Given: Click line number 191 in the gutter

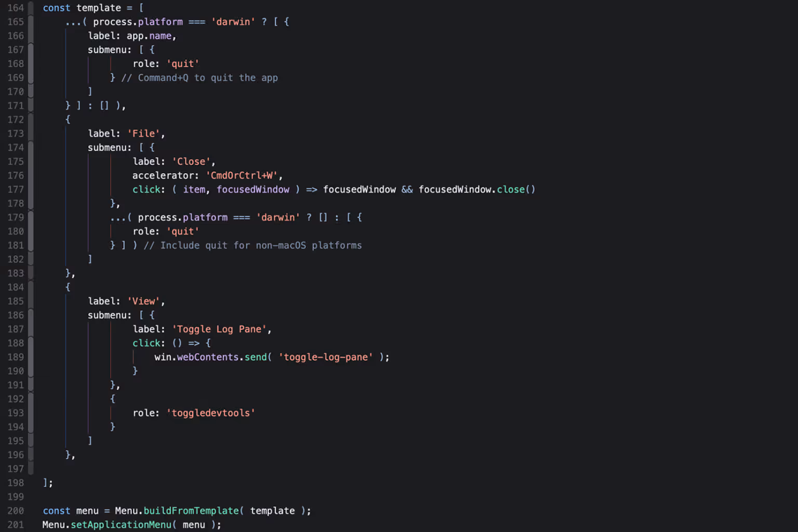Looking at the screenshot, I should pos(16,385).
